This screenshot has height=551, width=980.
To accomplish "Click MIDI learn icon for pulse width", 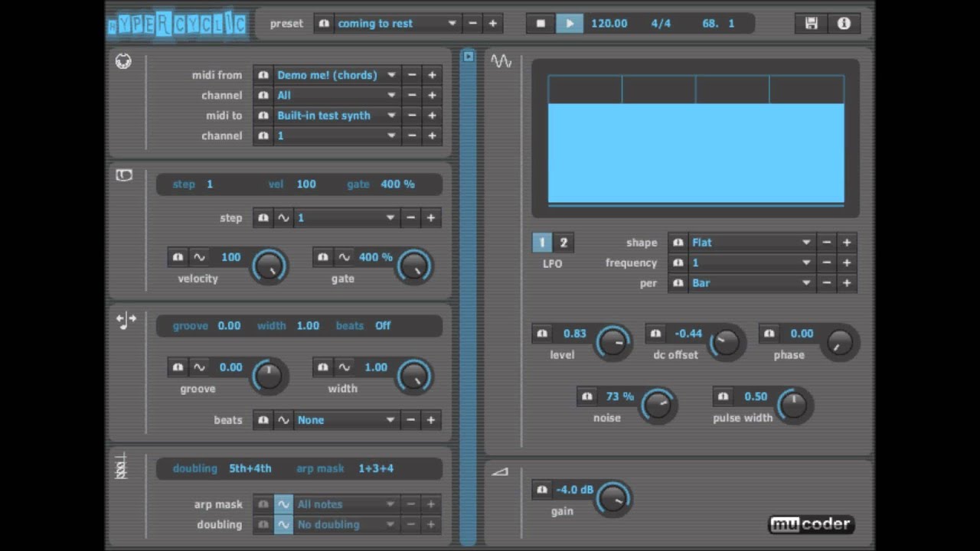I will (x=723, y=396).
